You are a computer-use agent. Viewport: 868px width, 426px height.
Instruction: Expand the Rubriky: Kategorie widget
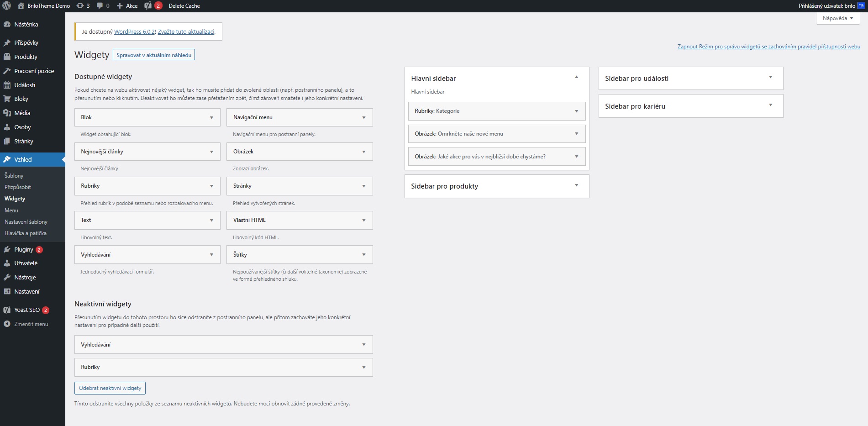click(576, 111)
